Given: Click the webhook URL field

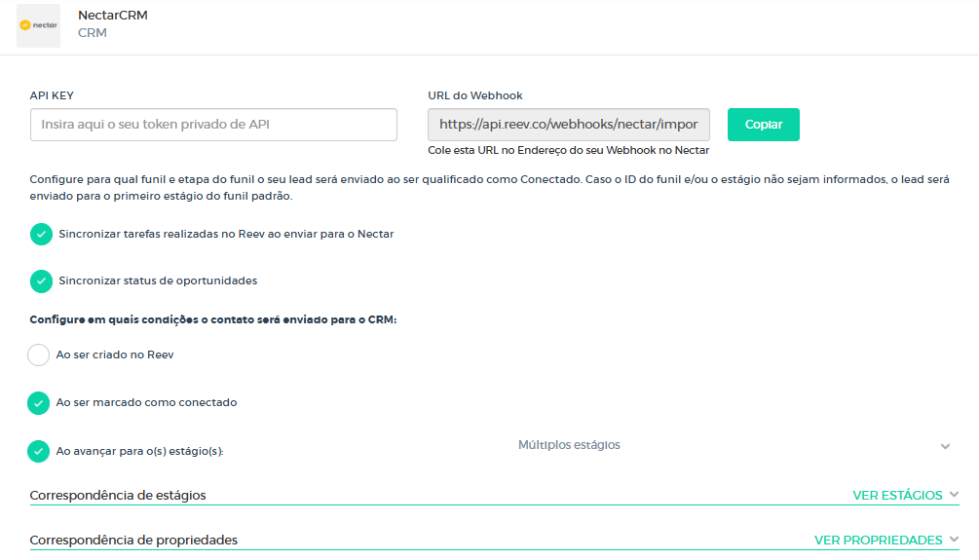Looking at the screenshot, I should tap(568, 125).
